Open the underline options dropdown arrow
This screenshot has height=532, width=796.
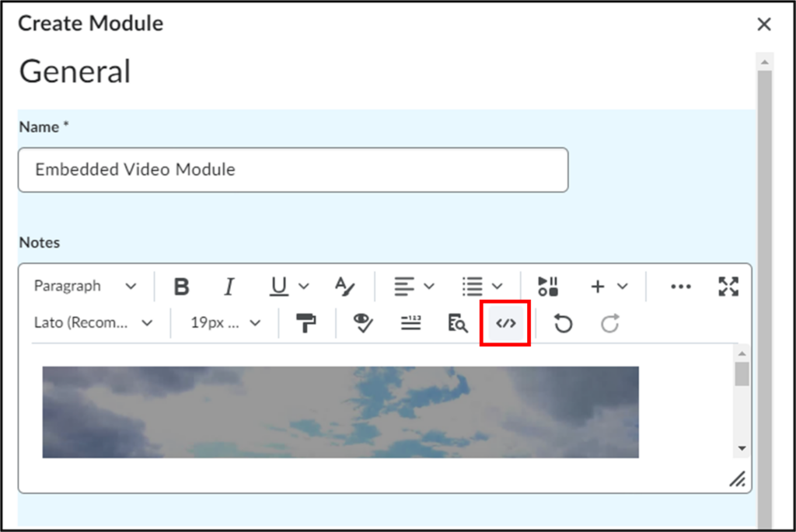click(x=304, y=287)
